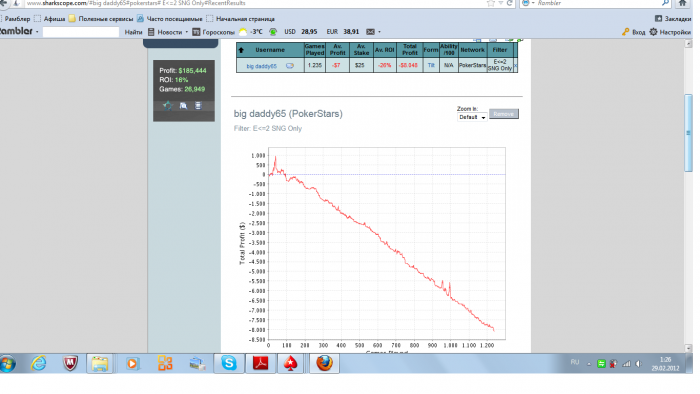Click the reload page button
700x394 pixels.
pyautogui.click(x=509, y=3)
